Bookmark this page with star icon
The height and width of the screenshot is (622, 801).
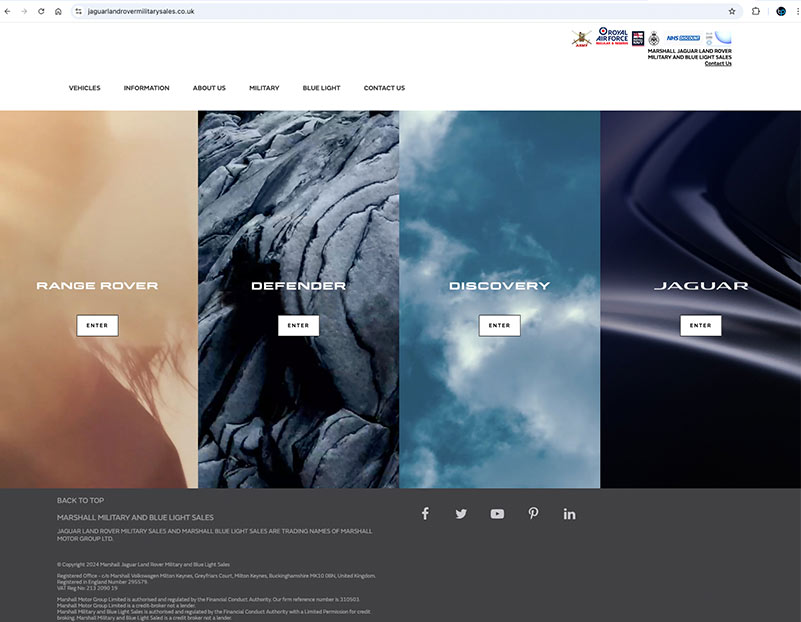[x=732, y=11]
